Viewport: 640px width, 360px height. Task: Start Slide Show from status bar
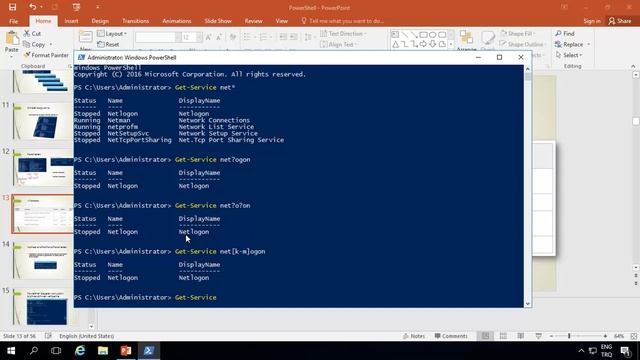pos(538,336)
